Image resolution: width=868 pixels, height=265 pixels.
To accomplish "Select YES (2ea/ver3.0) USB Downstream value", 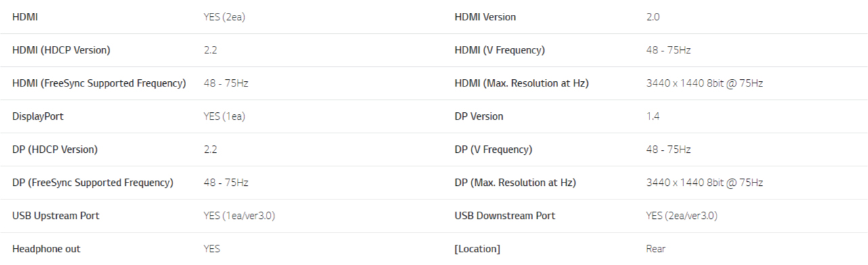I will (x=682, y=216).
